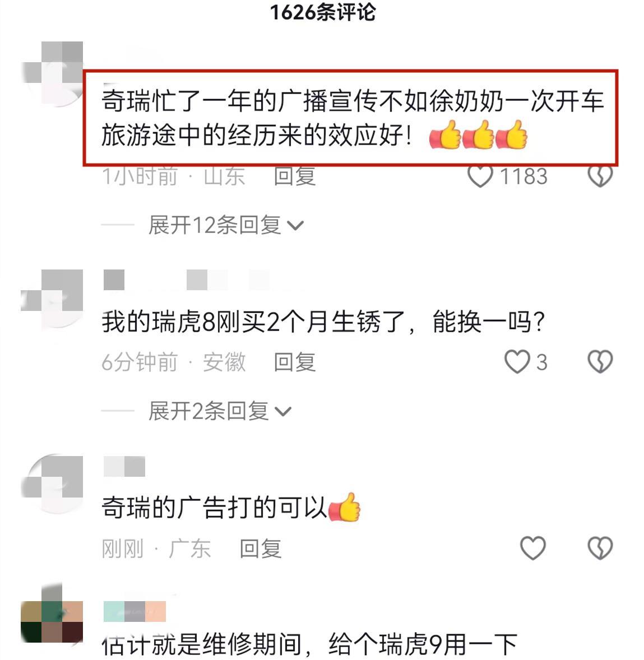This screenshot has height=660, width=644.
Task: Dislike the comment from 安徽
Action: click(x=600, y=362)
